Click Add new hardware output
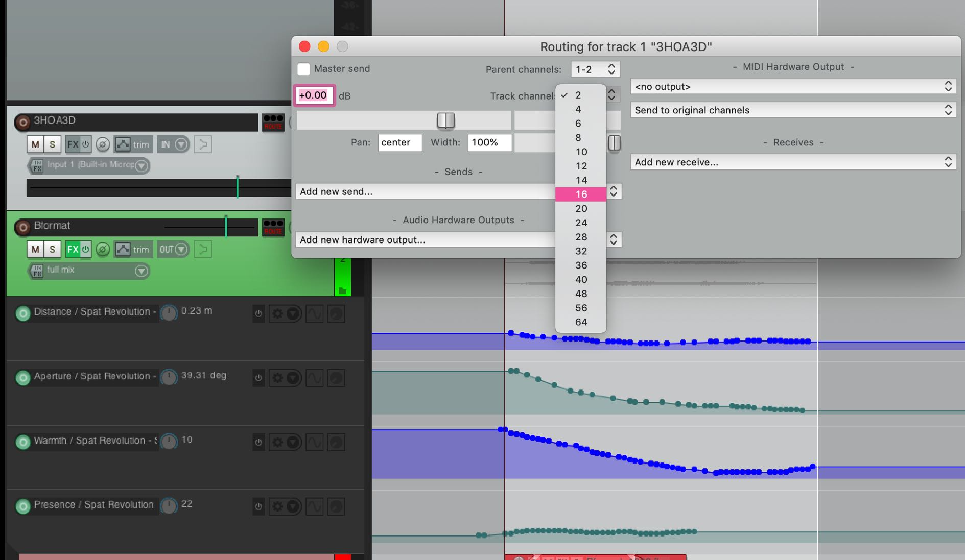Viewport: 965px width, 560px height. 424,240
